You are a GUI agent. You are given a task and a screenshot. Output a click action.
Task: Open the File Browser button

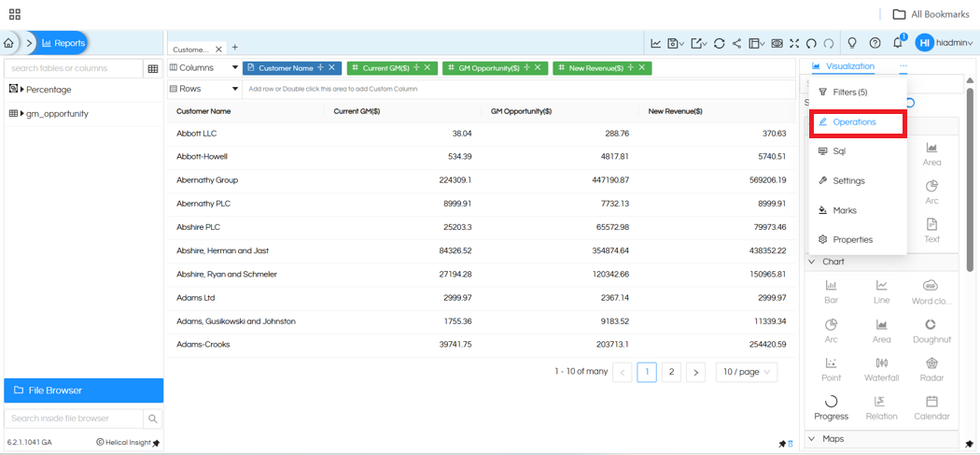[x=84, y=391]
